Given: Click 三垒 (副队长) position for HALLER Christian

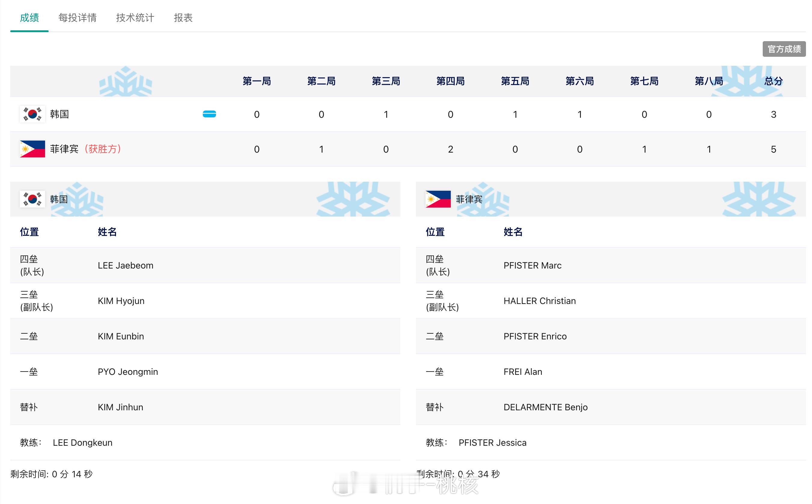Looking at the screenshot, I should (x=442, y=301).
